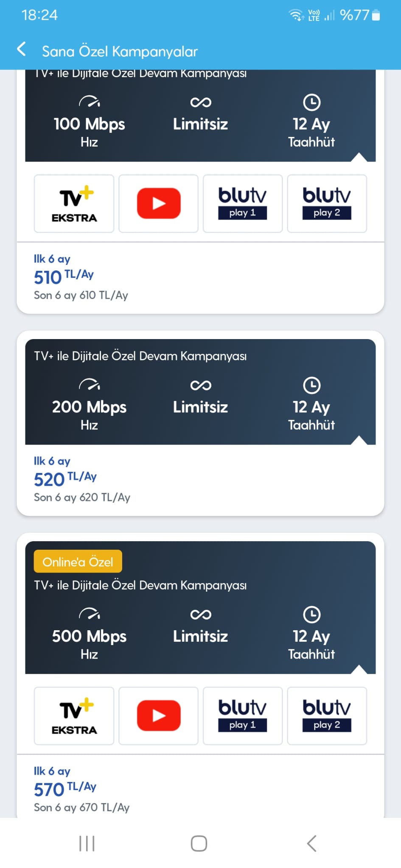Viewport: 401px width, 868px height.
Task: Tap BluTV play 2 in 500 Mbps card
Action: [327, 716]
